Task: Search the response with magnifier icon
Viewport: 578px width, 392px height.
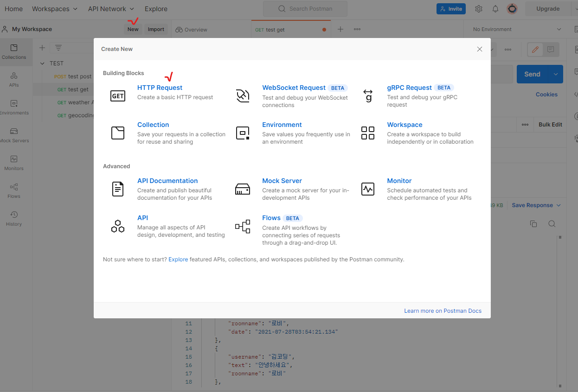Action: pyautogui.click(x=552, y=224)
